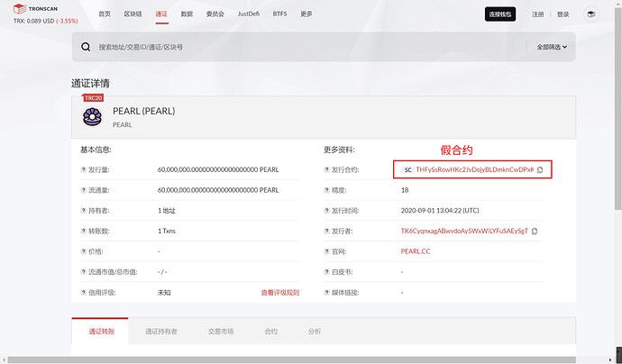622x364 pixels.
Task: Click help icon next to 媒体链接
Action: 327,293
